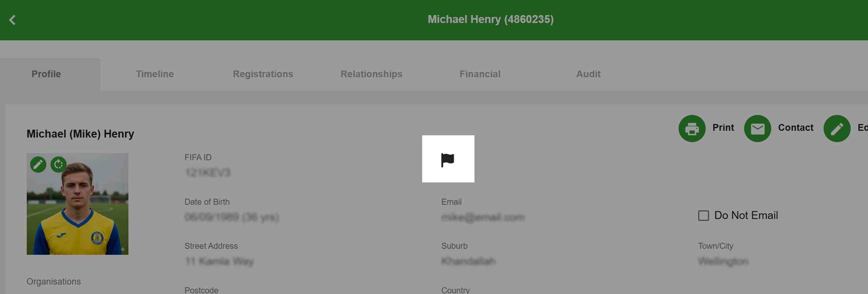This screenshot has width=868, height=294.
Task: Open the Financial tab
Action: [480, 74]
